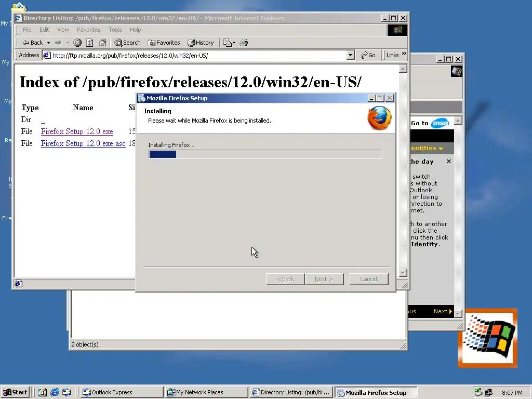Open the View menu
The width and height of the screenshot is (532, 399).
pos(63,30)
